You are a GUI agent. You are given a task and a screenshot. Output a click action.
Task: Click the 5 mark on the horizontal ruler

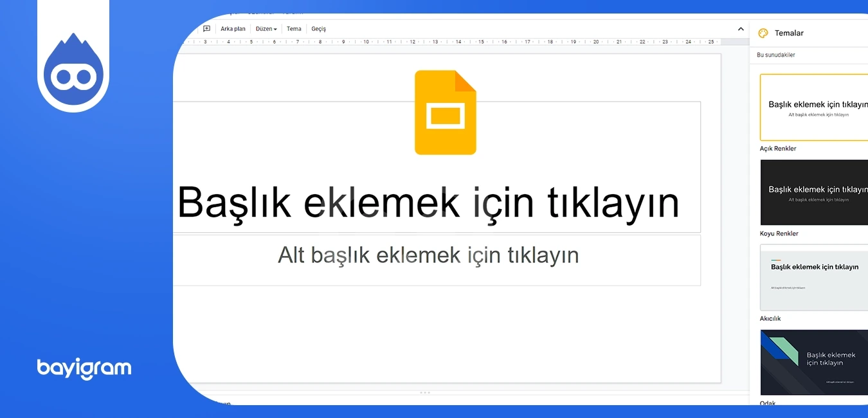coord(251,41)
